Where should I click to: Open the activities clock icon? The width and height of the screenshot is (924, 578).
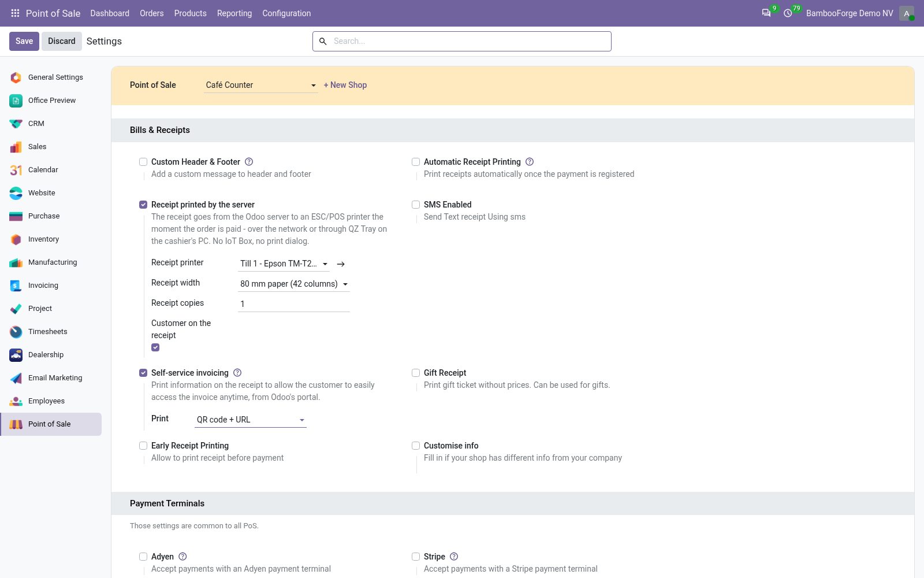788,13
